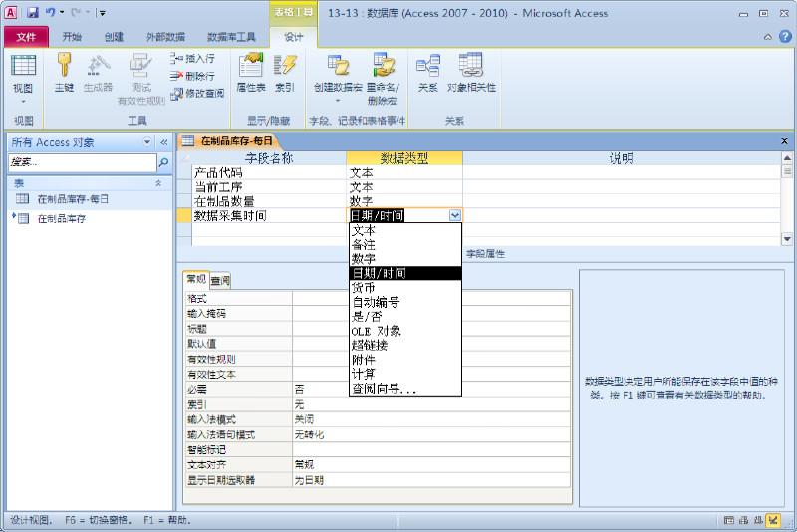
Task: Open 所有 Access 对象 category dropdown
Action: tap(146, 142)
